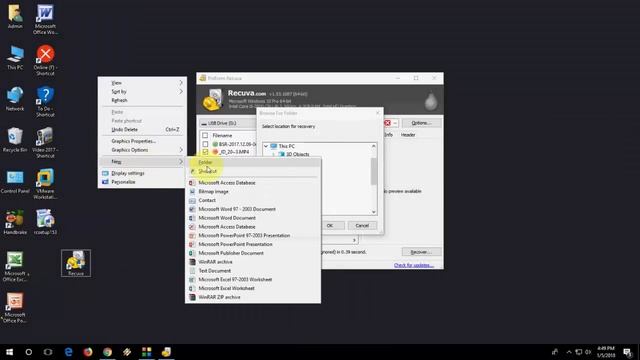The height and width of the screenshot is (360, 640).
Task: Select the VMware Workstation desktop icon
Action: tap(45, 184)
